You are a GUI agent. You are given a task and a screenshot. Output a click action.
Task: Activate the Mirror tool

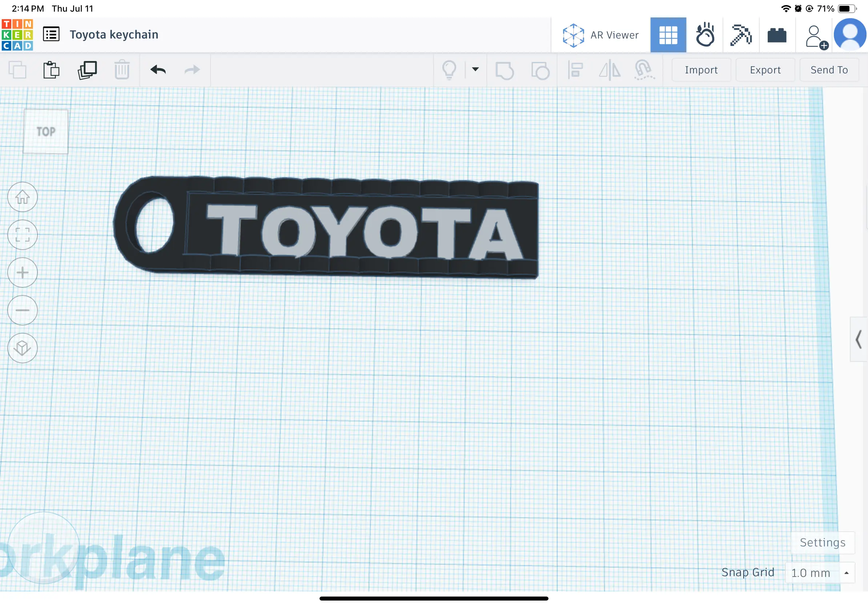tap(610, 70)
